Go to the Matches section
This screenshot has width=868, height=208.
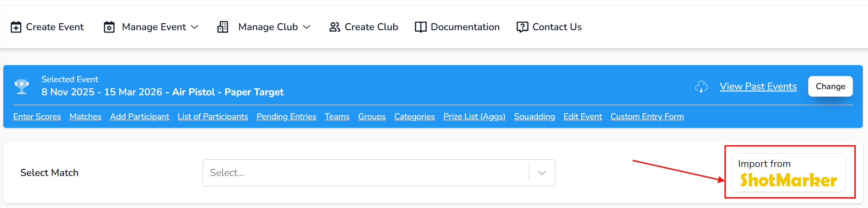(x=85, y=116)
